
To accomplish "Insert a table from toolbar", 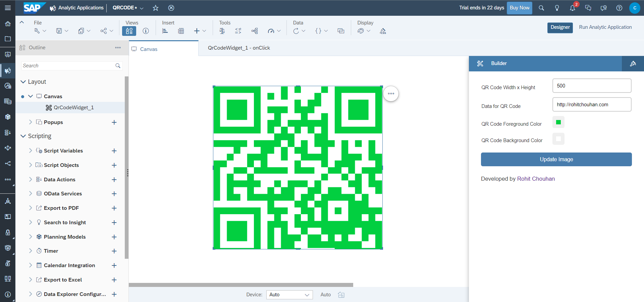I will (181, 31).
